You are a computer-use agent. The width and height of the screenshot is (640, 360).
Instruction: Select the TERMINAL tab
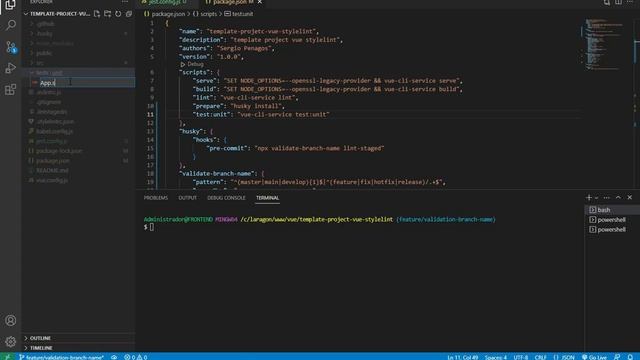267,198
